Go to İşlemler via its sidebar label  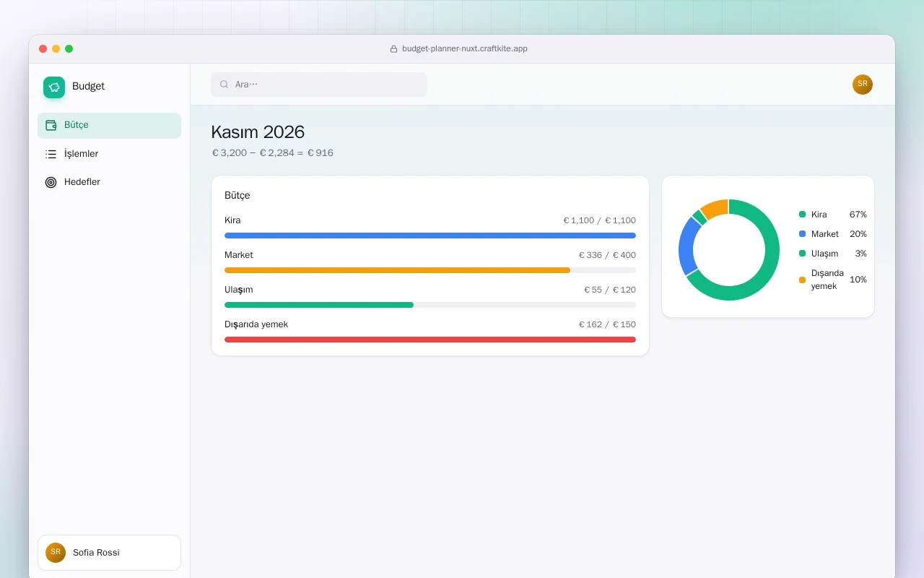[x=82, y=154]
